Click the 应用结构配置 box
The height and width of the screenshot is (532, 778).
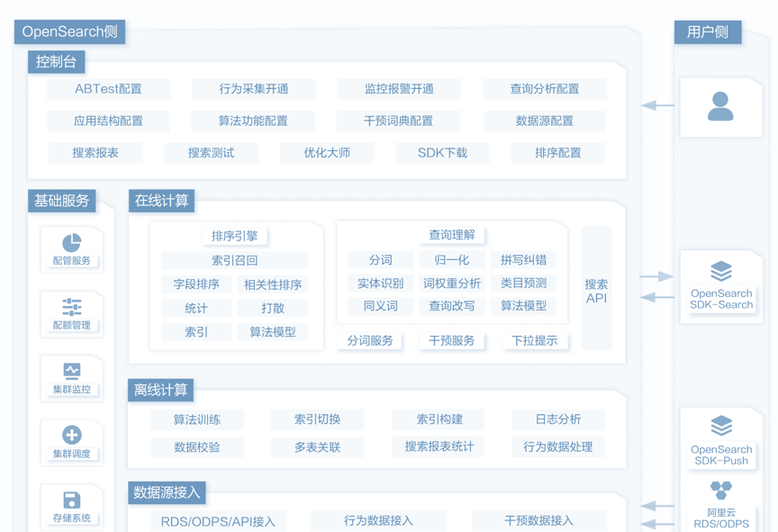pyautogui.click(x=108, y=121)
